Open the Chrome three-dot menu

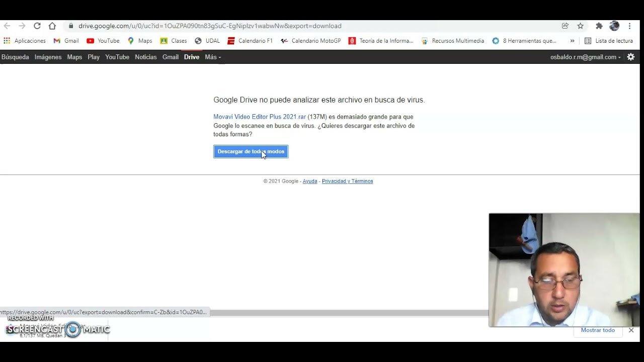tap(629, 26)
